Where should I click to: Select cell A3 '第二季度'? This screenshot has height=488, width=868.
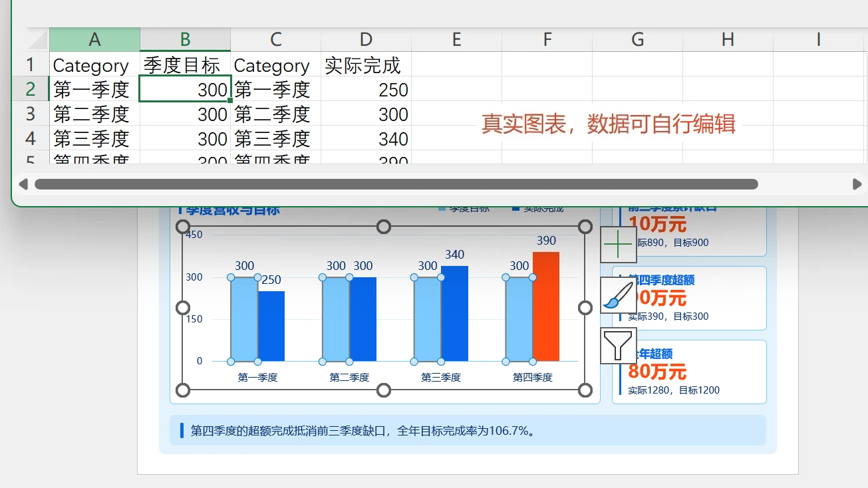[94, 114]
